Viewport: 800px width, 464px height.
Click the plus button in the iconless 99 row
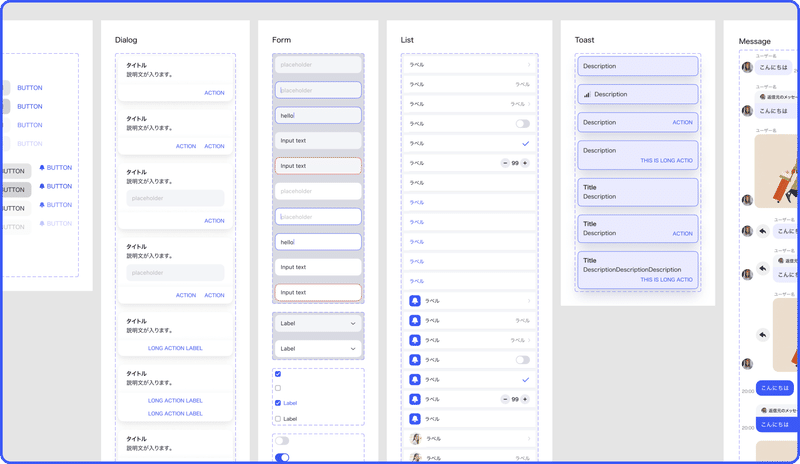tap(524, 163)
